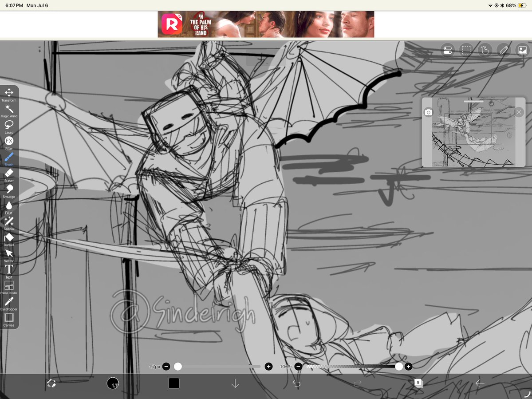This screenshot has height=399, width=532.
Task: Tap the 6:07 PM clock
Action: [x=14, y=5]
